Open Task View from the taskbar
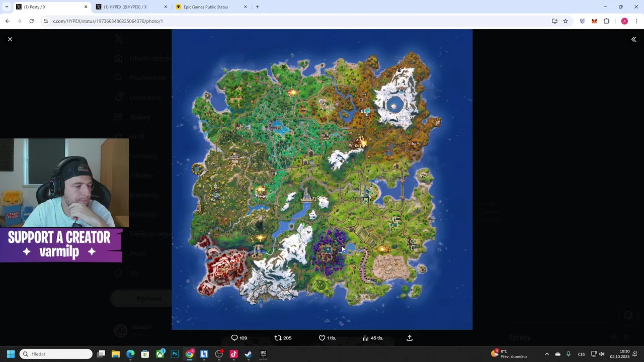The height and width of the screenshot is (362, 644). click(x=101, y=354)
